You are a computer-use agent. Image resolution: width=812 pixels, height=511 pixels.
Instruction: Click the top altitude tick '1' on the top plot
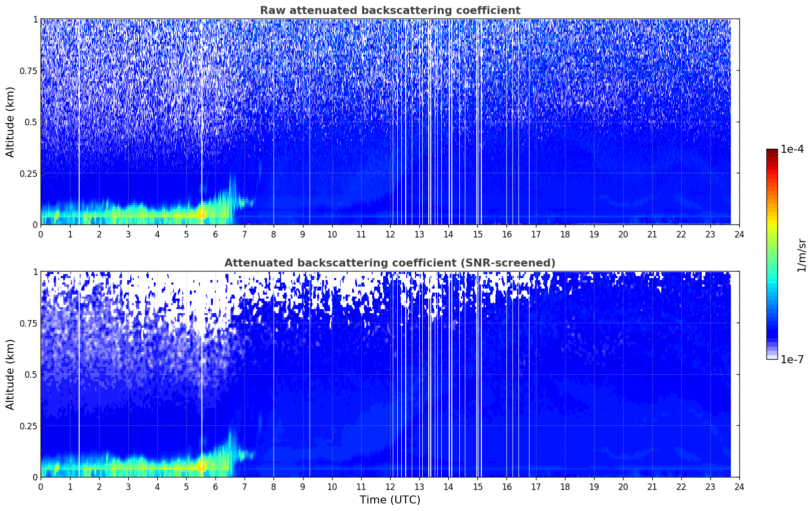coord(35,20)
